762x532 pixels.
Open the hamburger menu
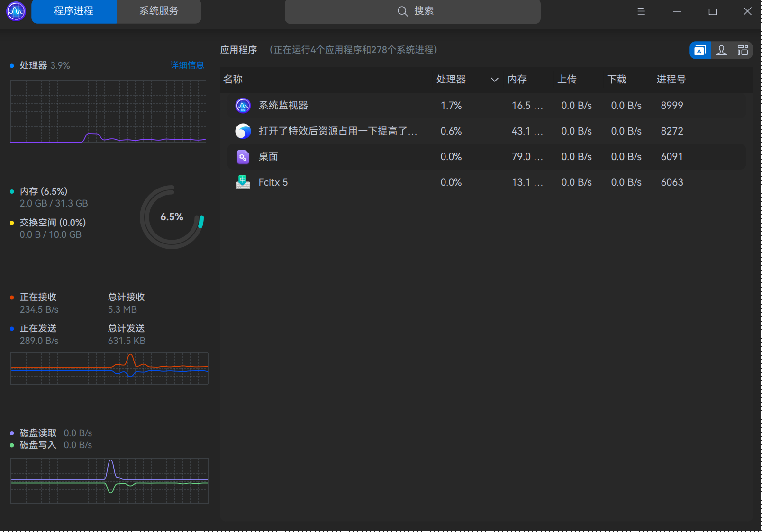(641, 12)
